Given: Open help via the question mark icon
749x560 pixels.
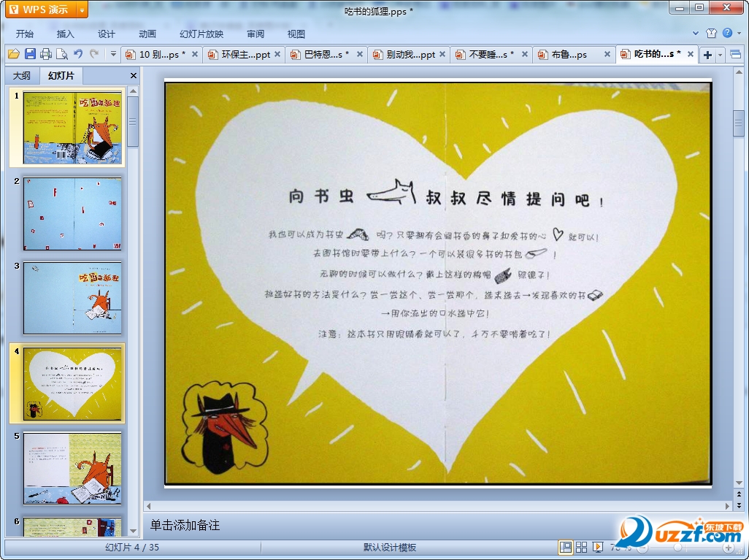Looking at the screenshot, I should click(x=727, y=33).
